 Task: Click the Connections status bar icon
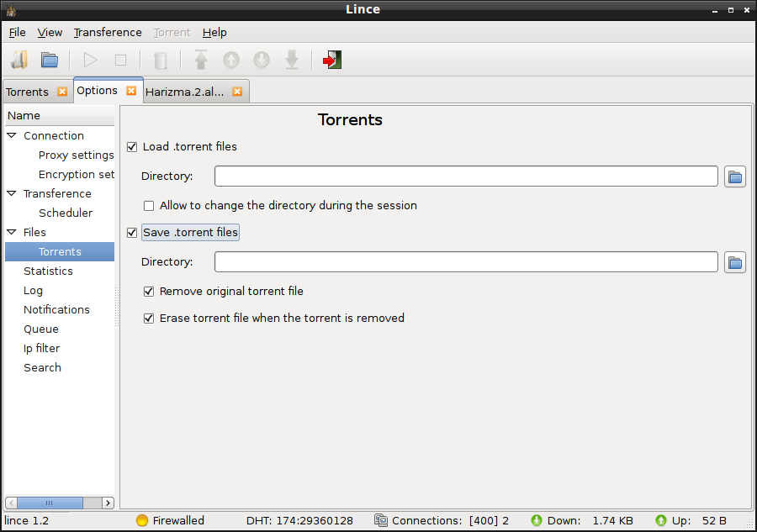coord(381,520)
